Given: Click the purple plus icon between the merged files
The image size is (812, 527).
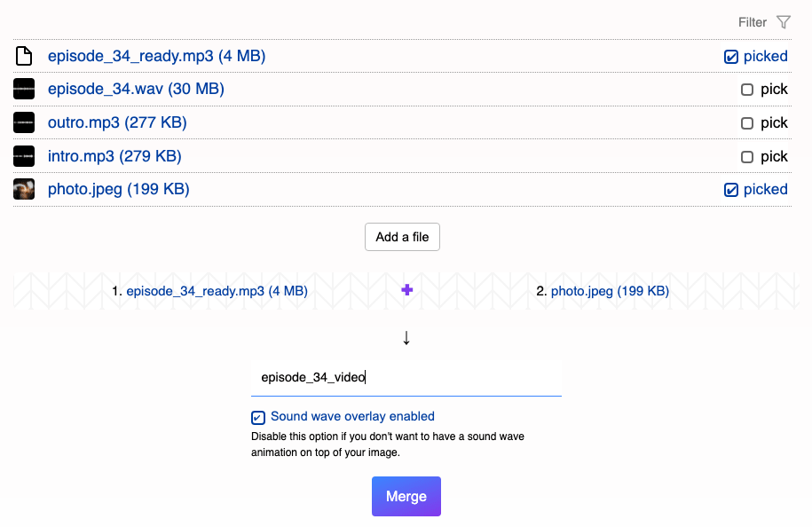Looking at the screenshot, I should tap(407, 290).
